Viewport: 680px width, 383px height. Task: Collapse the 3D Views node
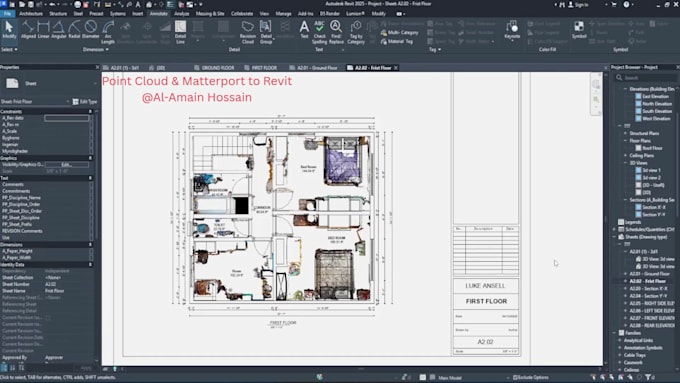[625, 163]
